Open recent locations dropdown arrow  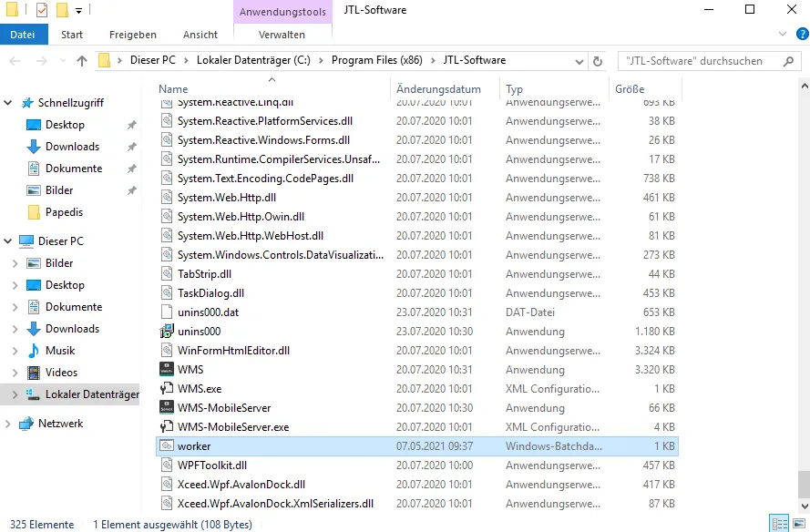pos(63,61)
